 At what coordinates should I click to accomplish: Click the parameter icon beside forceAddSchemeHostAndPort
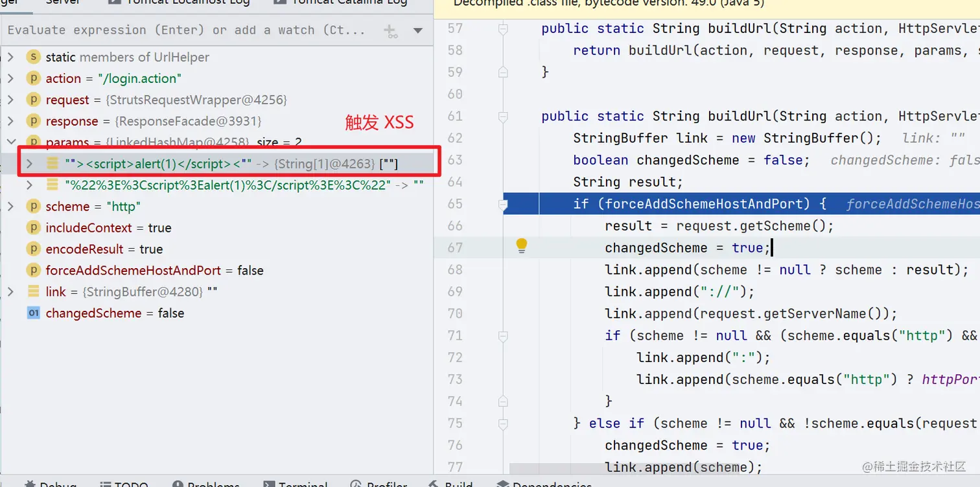[33, 271]
